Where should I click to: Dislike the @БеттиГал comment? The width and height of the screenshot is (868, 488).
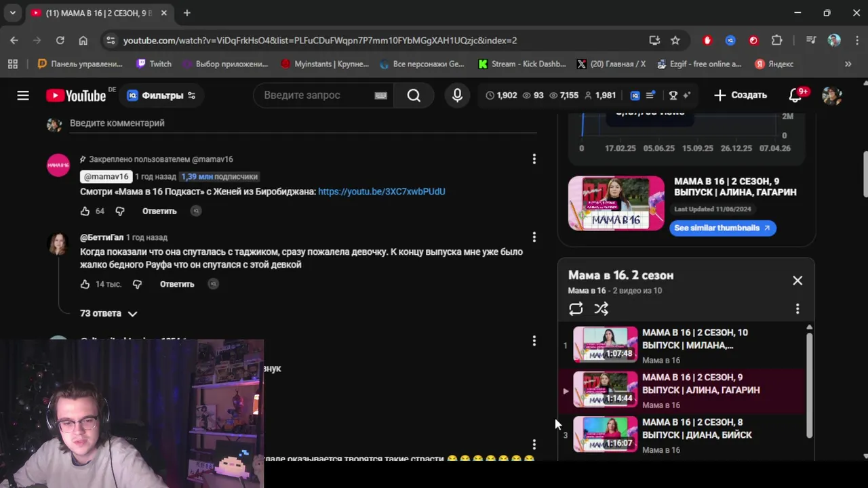pyautogui.click(x=137, y=285)
